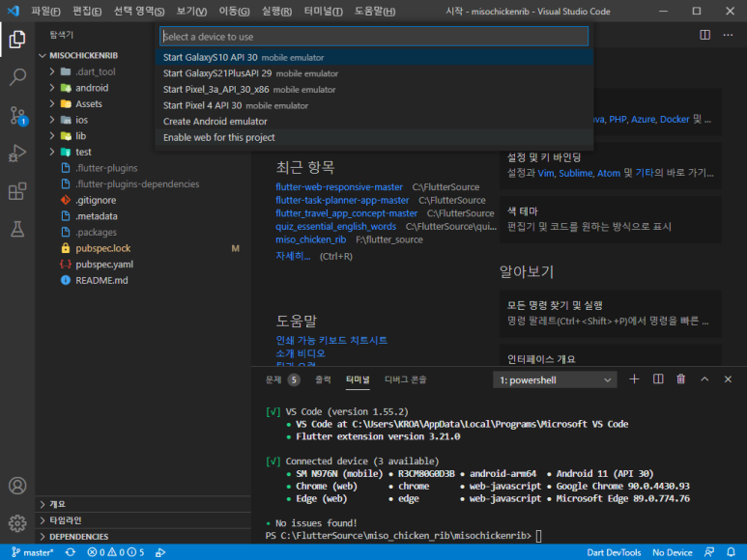The image size is (747, 560).
Task: Open the Accounts menu icon
Action: tap(17, 486)
